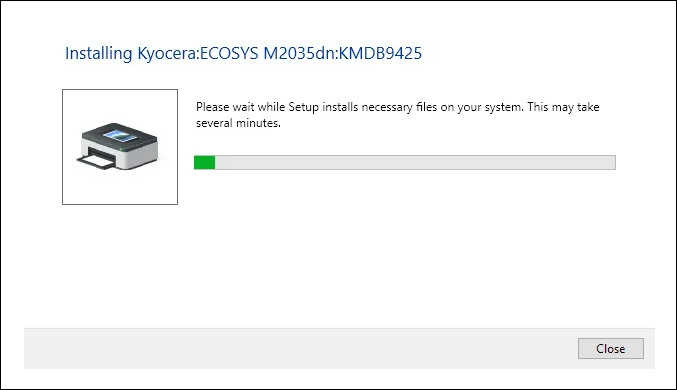The height and width of the screenshot is (390, 677).
Task: Click the printer icon image
Action: coord(117,146)
